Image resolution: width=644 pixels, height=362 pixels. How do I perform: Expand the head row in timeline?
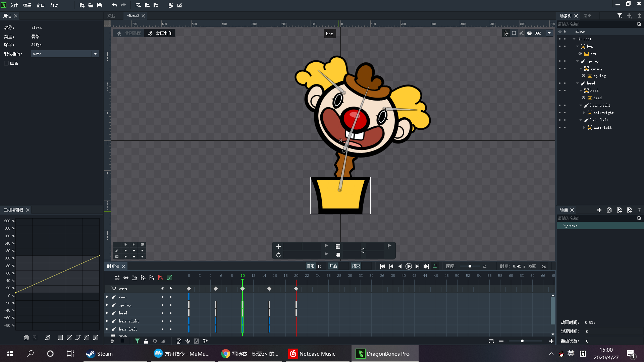point(107,313)
